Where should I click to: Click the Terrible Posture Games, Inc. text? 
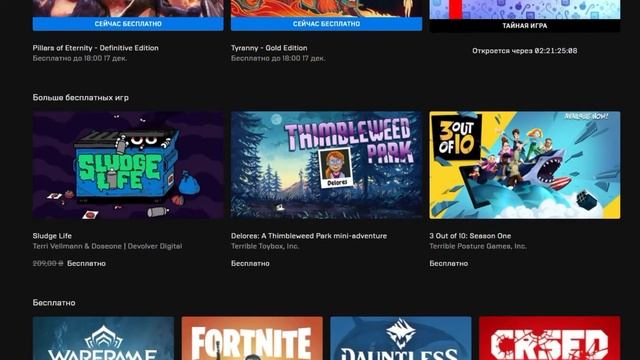(x=478, y=246)
